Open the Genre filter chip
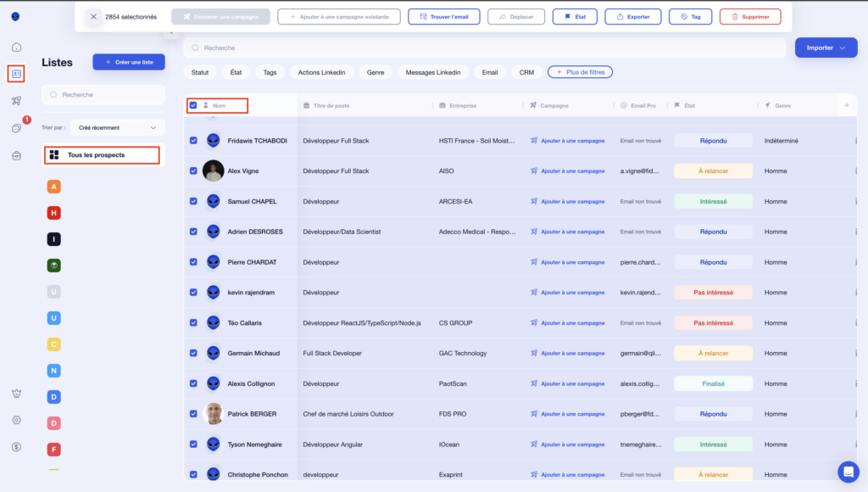The height and width of the screenshot is (492, 868). point(376,72)
